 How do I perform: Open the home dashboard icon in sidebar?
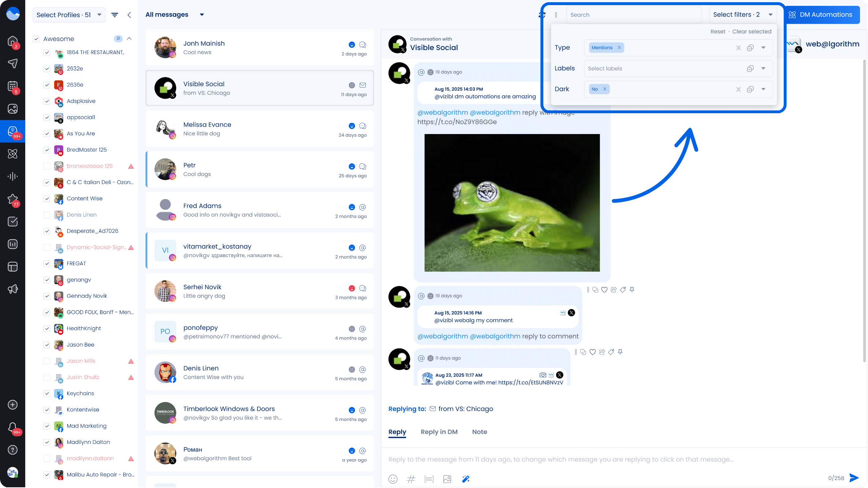coord(12,41)
